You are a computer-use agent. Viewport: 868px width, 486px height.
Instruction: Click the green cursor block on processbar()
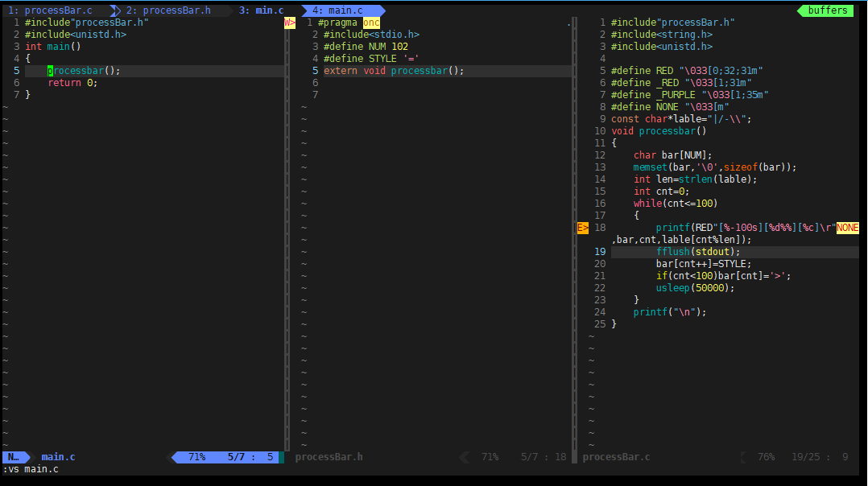50,71
